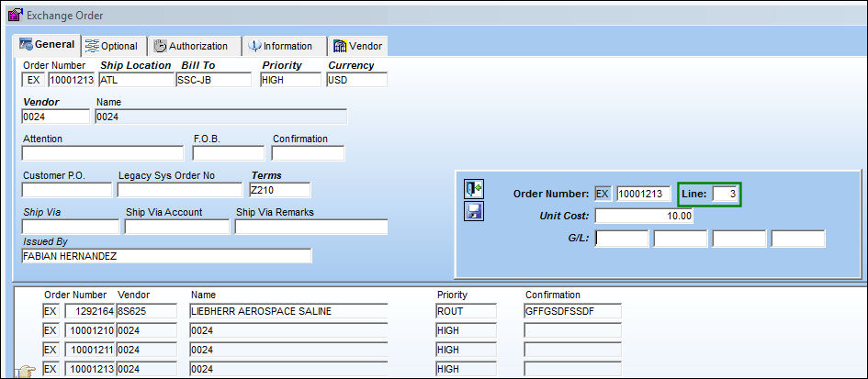Click the Attention text field
Screen dimensions: 868x379
pos(103,153)
